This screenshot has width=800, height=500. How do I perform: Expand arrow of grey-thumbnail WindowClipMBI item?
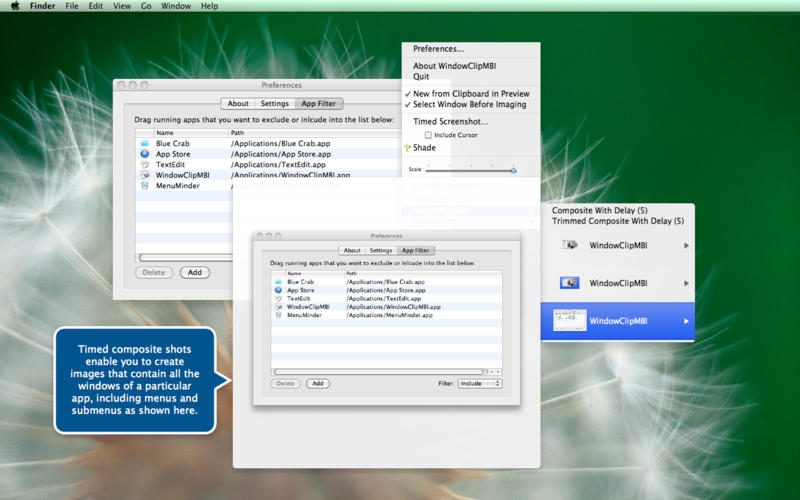point(686,245)
